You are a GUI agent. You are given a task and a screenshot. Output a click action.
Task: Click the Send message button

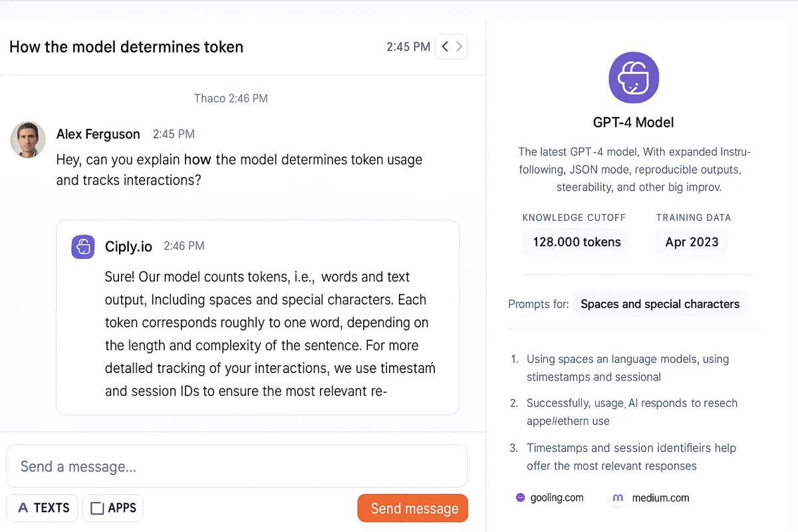coord(412,509)
